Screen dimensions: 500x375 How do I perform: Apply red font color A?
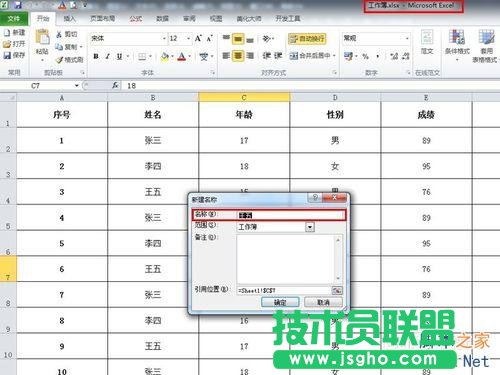point(182,57)
